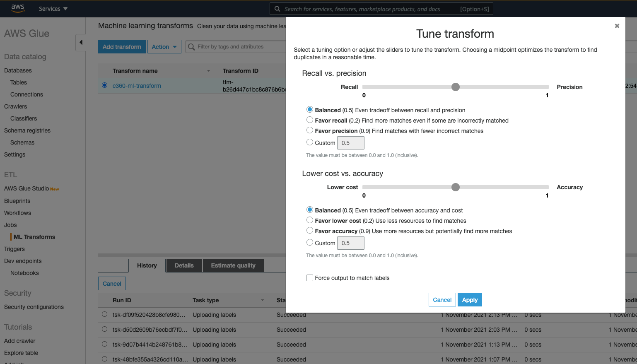The width and height of the screenshot is (637, 364).
Task: Open Task type column sort dropdown
Action: pyautogui.click(x=262, y=300)
